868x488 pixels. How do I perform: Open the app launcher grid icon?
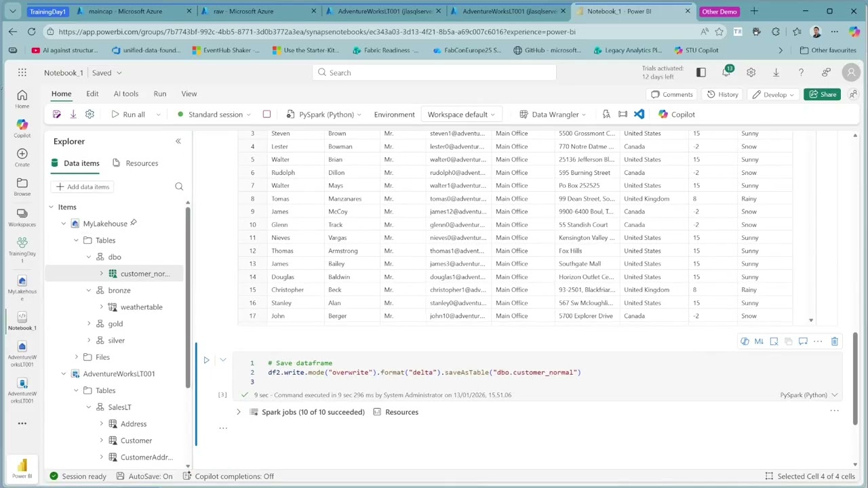(x=22, y=73)
